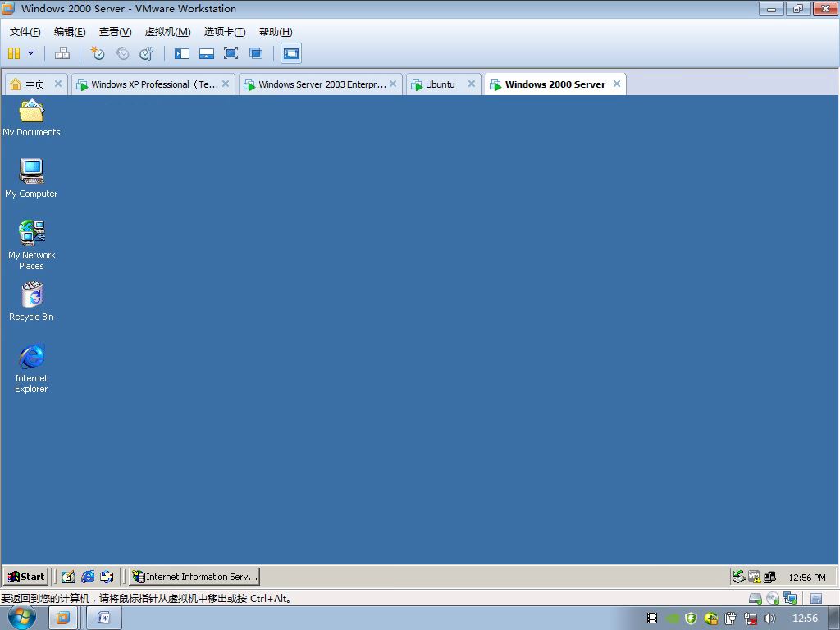Screen dimensions: 840x630
Task: Toggle the library sidebar view icon
Action: click(182, 53)
